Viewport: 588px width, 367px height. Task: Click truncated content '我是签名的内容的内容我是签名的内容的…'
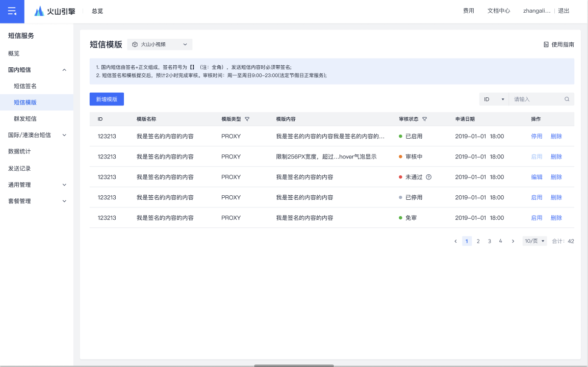coord(330,137)
